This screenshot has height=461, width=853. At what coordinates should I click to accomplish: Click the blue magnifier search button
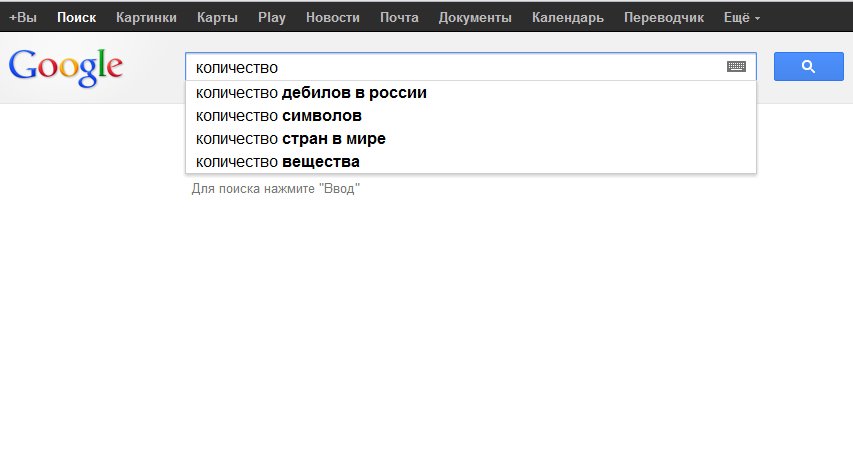(808, 66)
